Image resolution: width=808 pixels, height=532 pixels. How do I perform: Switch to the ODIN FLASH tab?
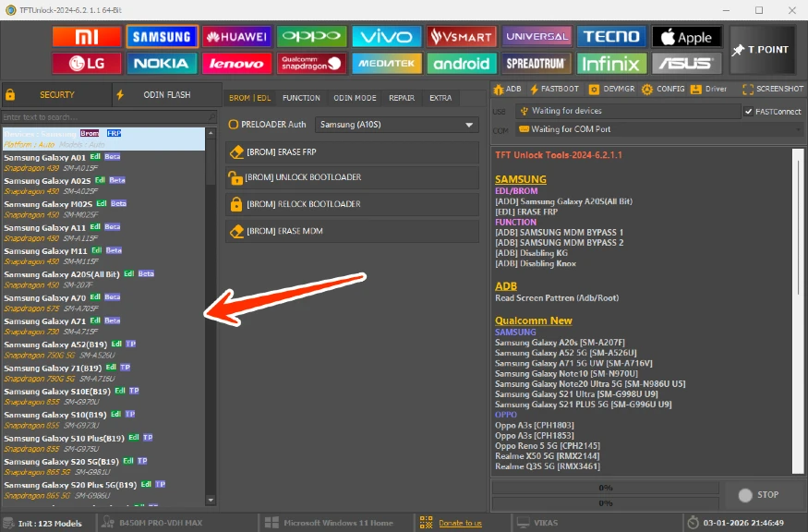click(x=166, y=94)
